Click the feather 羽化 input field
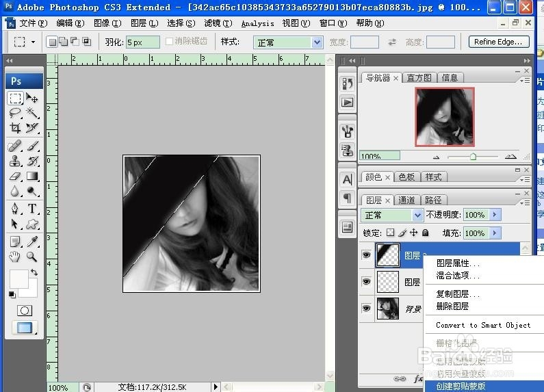Image resolution: width=544 pixels, height=392 pixels. [142, 42]
